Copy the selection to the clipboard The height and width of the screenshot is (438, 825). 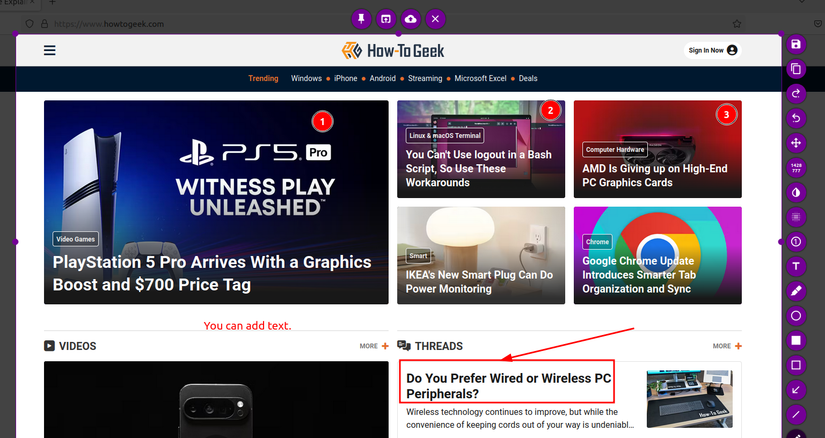(796, 69)
